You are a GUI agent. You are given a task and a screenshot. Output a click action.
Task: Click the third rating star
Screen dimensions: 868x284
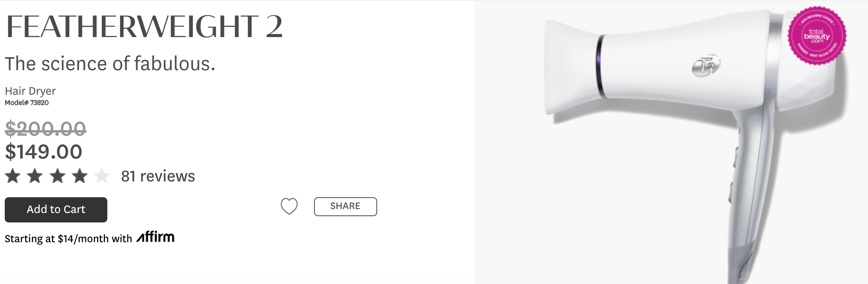click(57, 176)
